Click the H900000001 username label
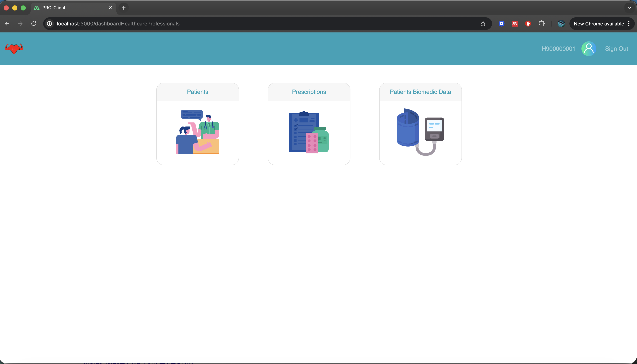This screenshot has height=364, width=637. [558, 49]
